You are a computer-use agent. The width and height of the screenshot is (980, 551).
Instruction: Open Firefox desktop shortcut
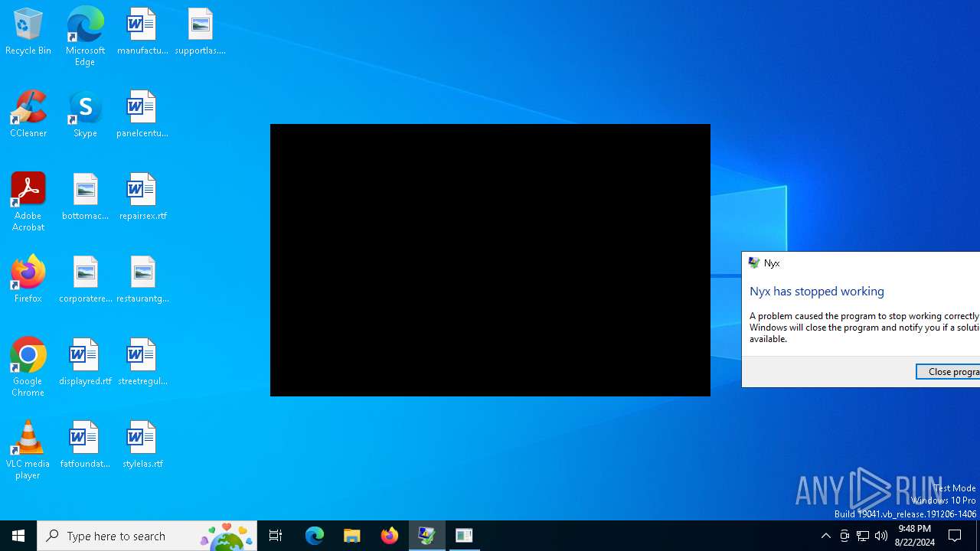[28, 280]
